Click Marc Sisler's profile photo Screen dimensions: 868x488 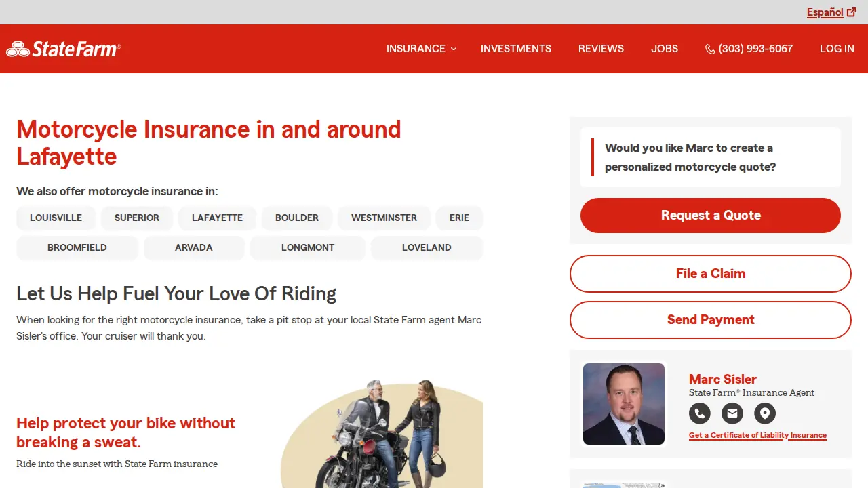click(624, 404)
